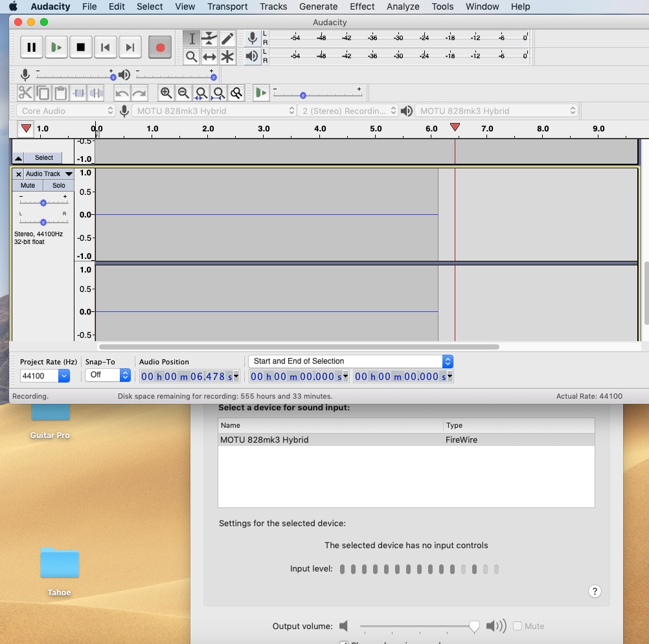Click the Zoom Out icon

pyautogui.click(x=183, y=93)
